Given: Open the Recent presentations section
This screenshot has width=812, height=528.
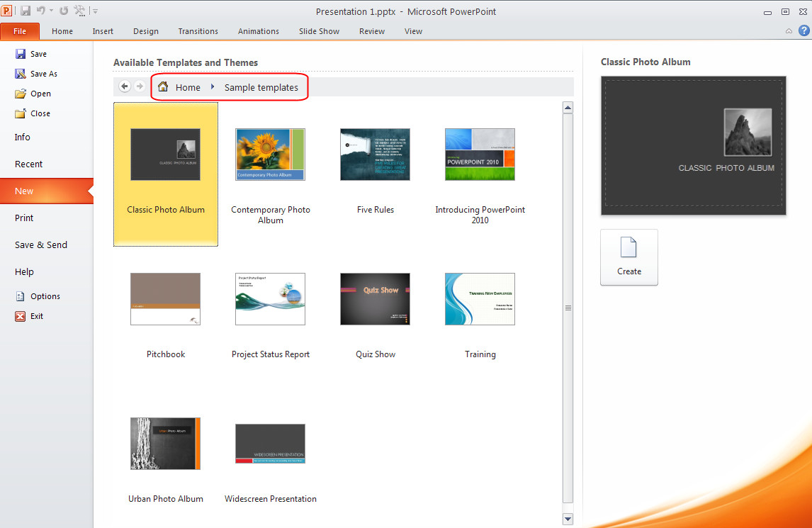Looking at the screenshot, I should click(28, 164).
